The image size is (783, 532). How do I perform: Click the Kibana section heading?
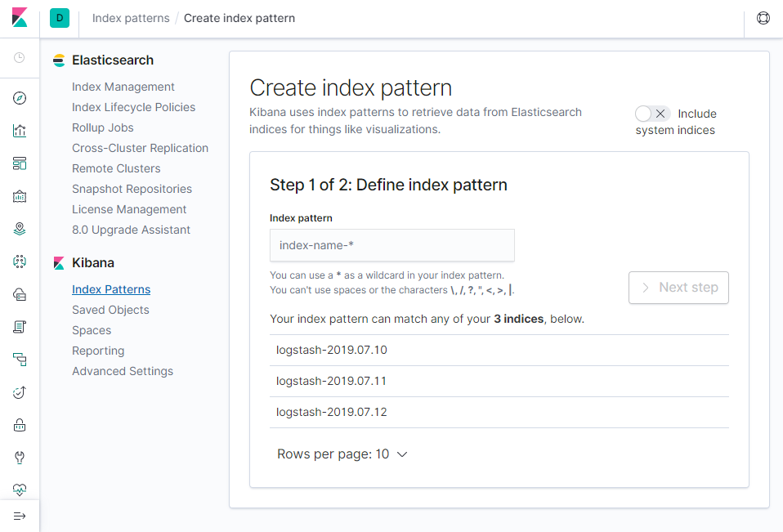click(93, 263)
